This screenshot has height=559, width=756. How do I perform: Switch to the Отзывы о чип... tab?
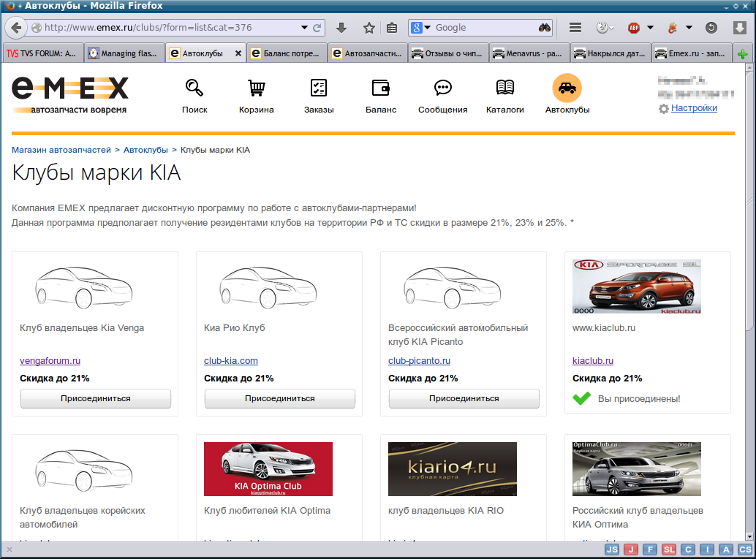pyautogui.click(x=448, y=53)
